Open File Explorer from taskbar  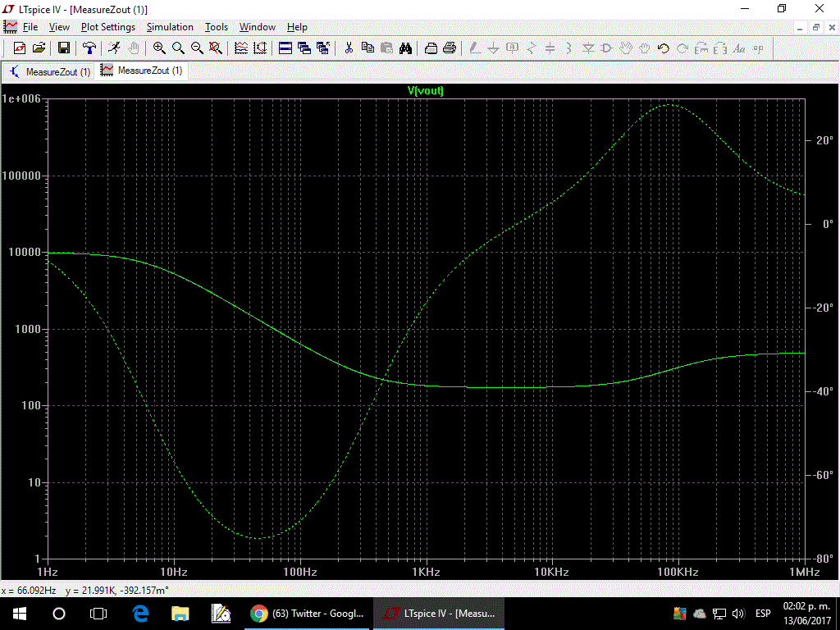point(180,614)
